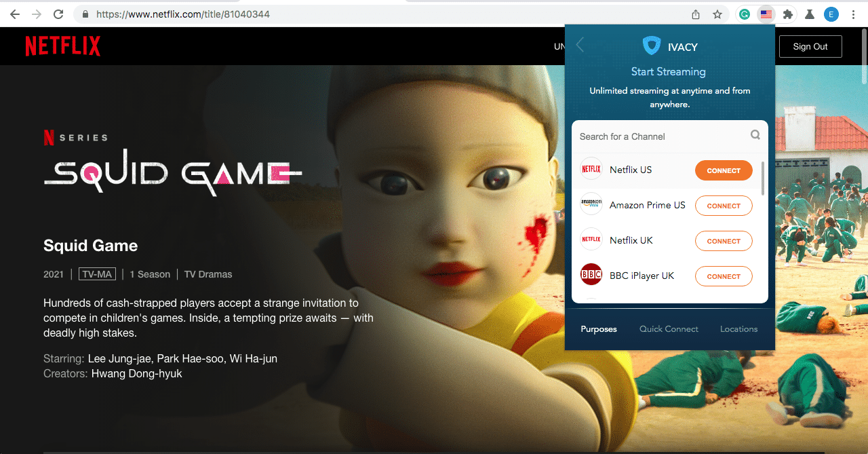Click the channel list scrollbar

coord(764,178)
